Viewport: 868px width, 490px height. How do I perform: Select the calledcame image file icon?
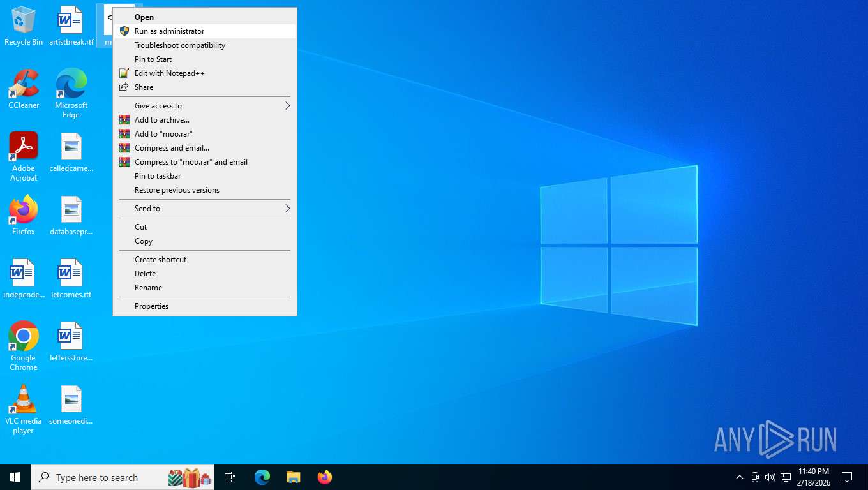click(71, 152)
